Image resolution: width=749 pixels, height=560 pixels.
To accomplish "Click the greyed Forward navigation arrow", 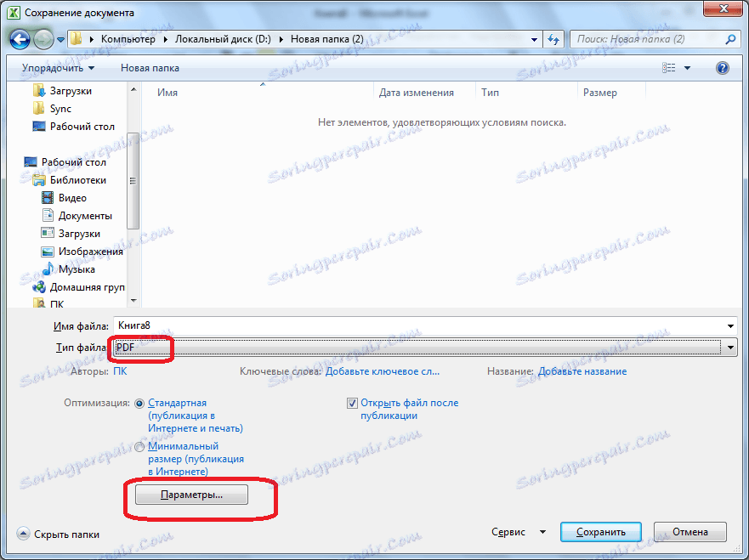I will tap(43, 40).
